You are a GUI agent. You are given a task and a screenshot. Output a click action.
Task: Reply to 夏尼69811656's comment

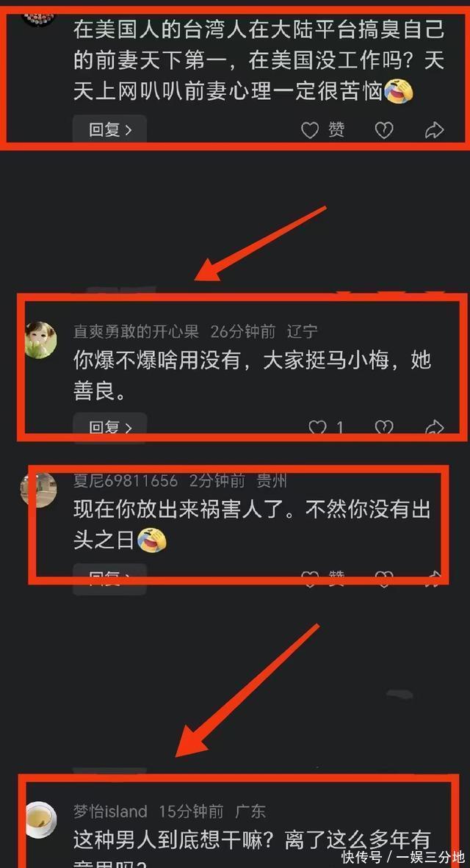pyautogui.click(x=109, y=579)
